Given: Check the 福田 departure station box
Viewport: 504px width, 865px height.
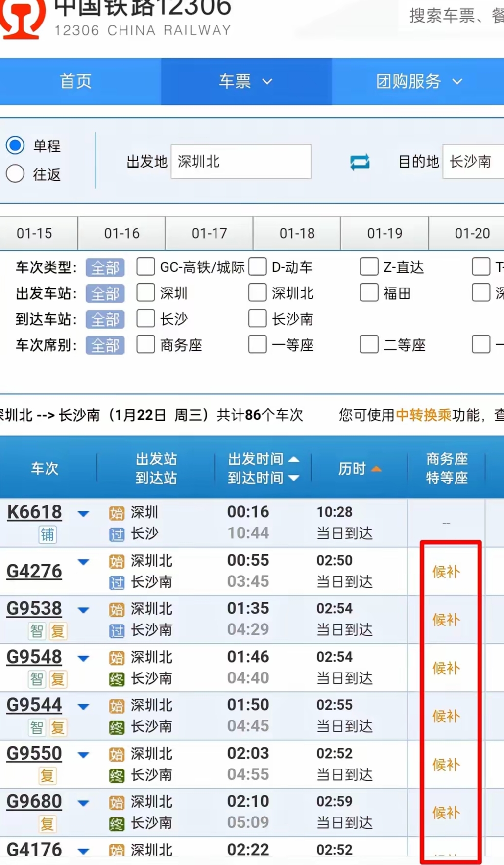Looking at the screenshot, I should click(x=369, y=293).
